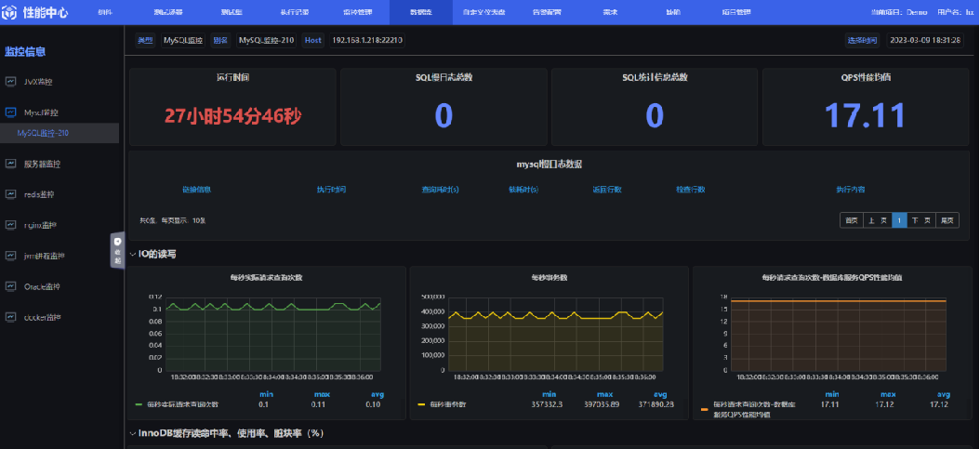Click the 返回行数 column header
The width and height of the screenshot is (980, 449).
click(x=607, y=190)
